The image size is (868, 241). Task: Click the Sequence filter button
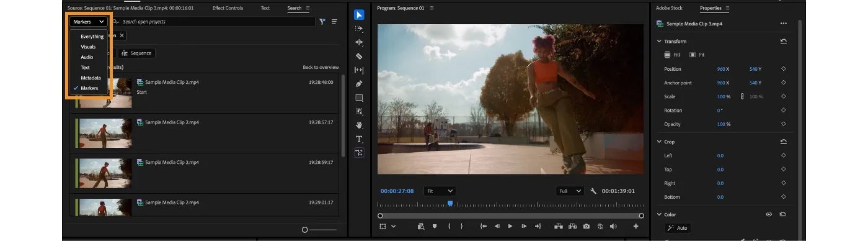tap(136, 53)
